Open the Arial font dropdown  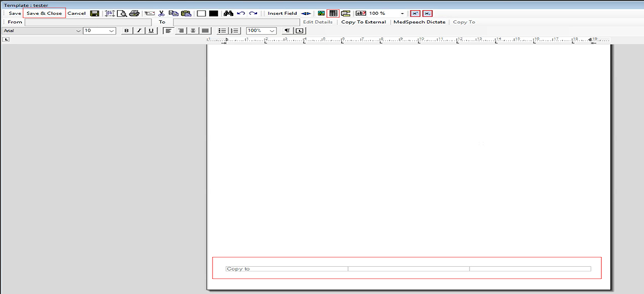(x=78, y=31)
